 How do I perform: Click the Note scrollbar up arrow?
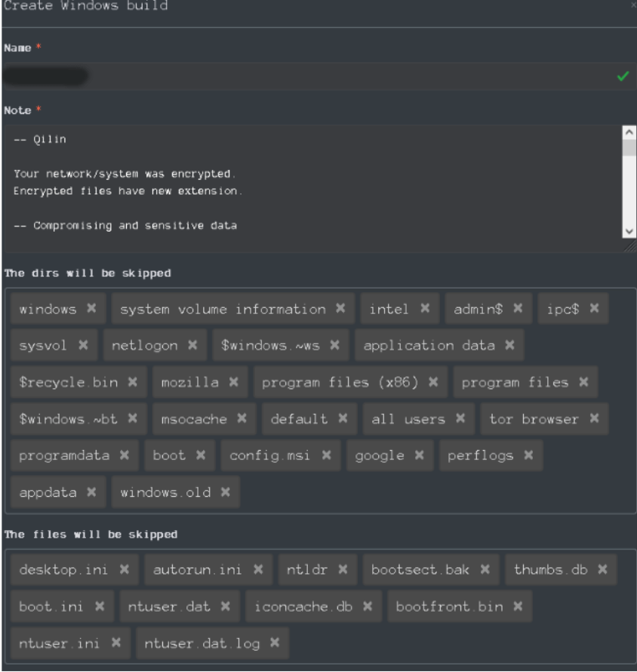pos(630,132)
